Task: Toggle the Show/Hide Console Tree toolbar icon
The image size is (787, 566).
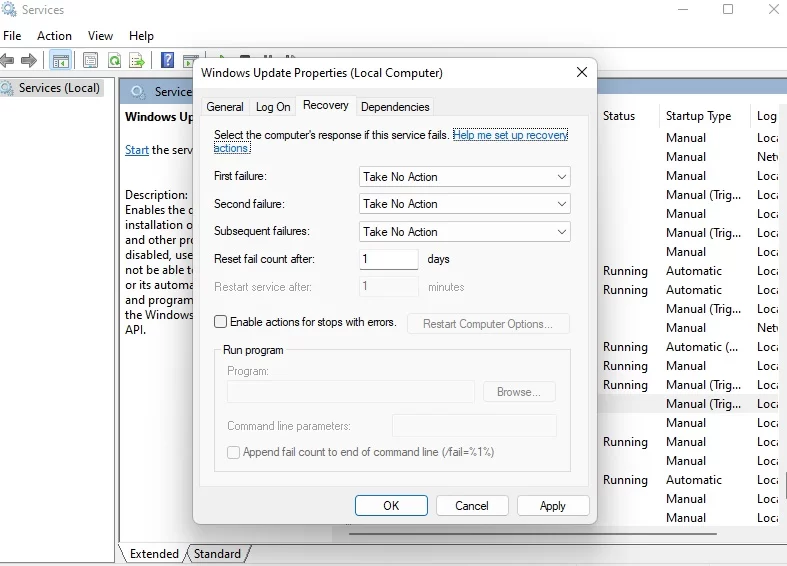Action: (x=61, y=61)
